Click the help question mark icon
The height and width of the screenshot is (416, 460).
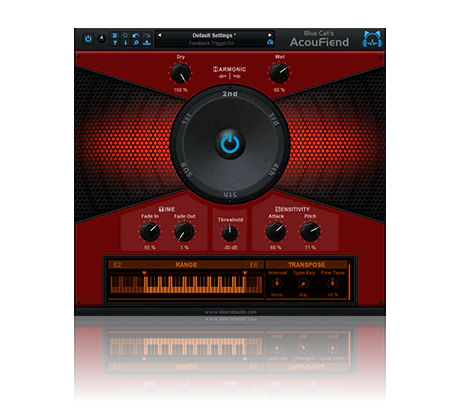[x=115, y=43]
